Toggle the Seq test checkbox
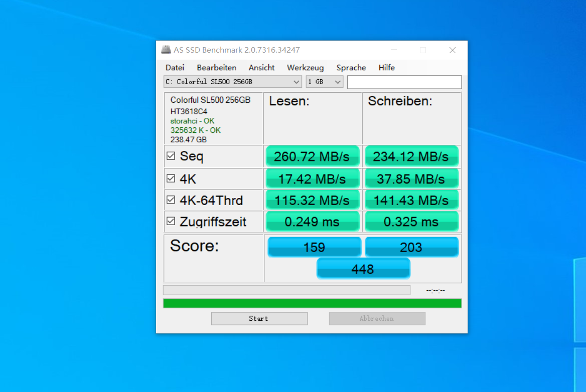Screen dimensions: 586x392 [x=171, y=156]
